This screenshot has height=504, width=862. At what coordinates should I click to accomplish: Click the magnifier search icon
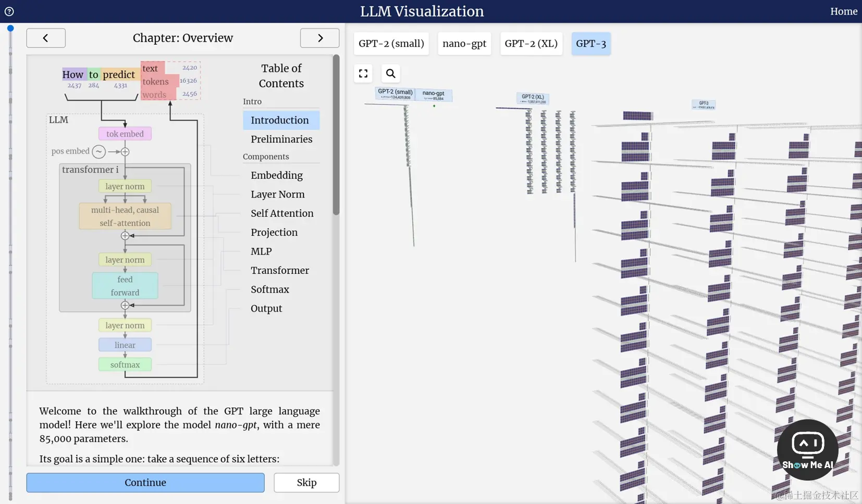coord(390,73)
